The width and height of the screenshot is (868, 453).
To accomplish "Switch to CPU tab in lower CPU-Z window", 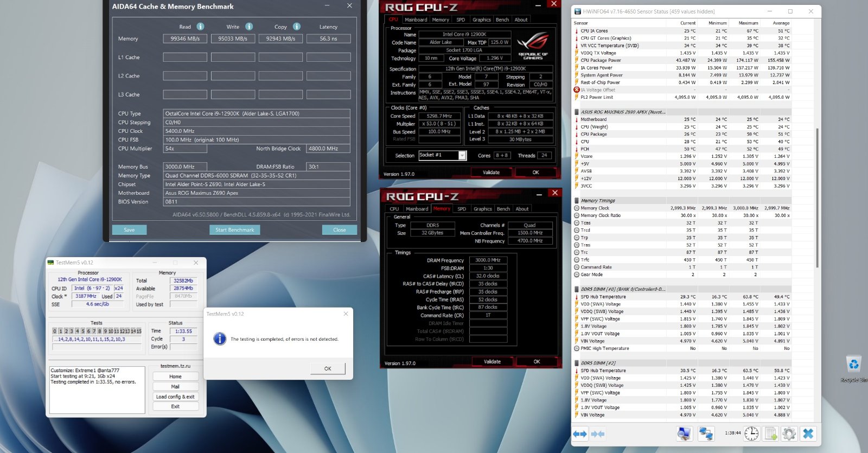I will 394,209.
